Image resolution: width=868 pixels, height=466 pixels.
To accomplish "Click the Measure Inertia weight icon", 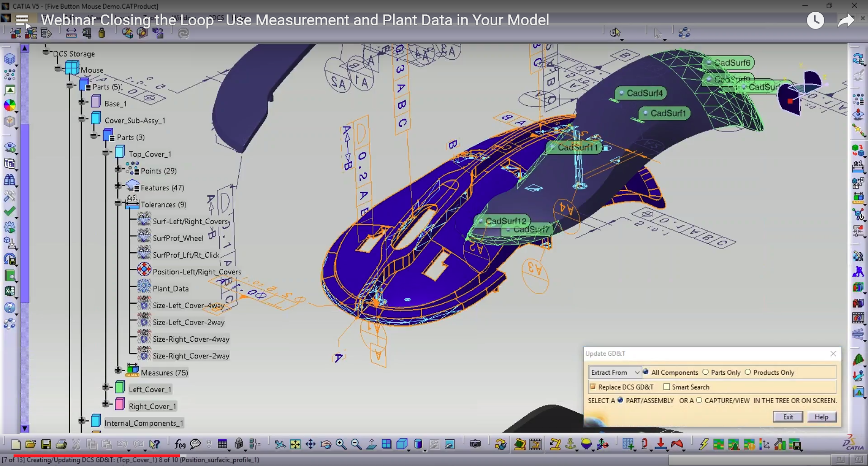I will tap(102, 33).
